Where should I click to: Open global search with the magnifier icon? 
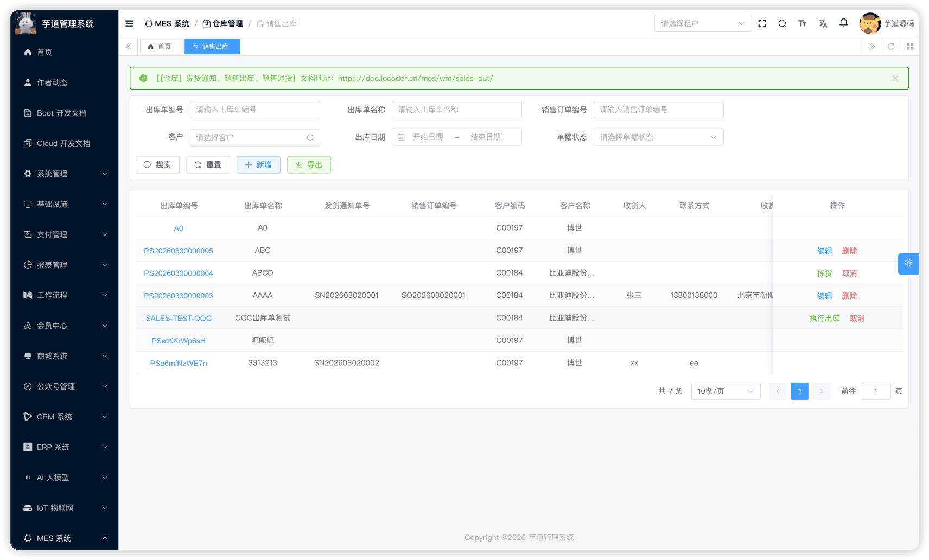pyautogui.click(x=782, y=23)
